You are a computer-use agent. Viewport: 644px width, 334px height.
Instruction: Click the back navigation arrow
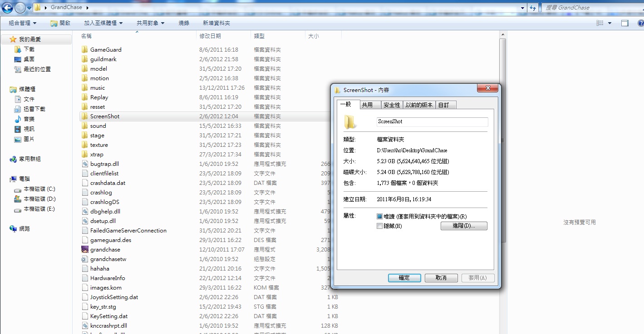coord(7,8)
